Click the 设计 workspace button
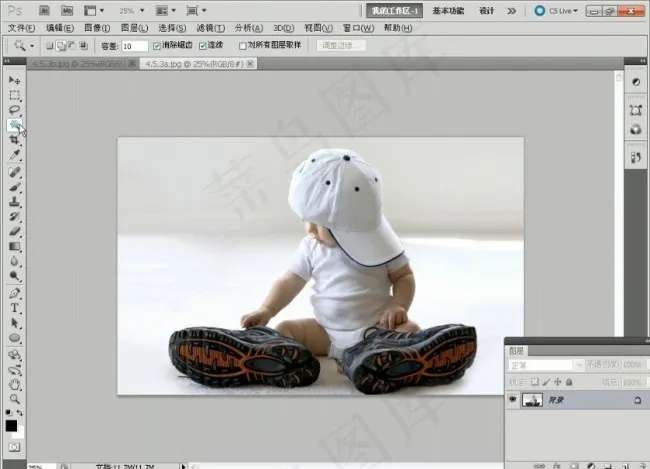 487,10
